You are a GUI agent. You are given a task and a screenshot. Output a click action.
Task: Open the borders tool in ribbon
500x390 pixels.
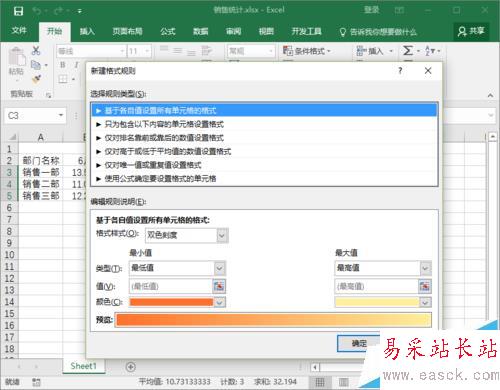tap(63, 79)
